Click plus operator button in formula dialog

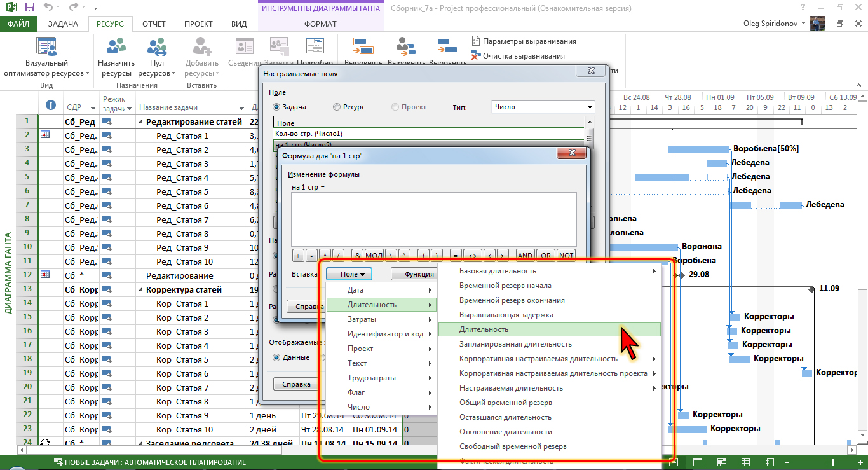[x=298, y=256]
